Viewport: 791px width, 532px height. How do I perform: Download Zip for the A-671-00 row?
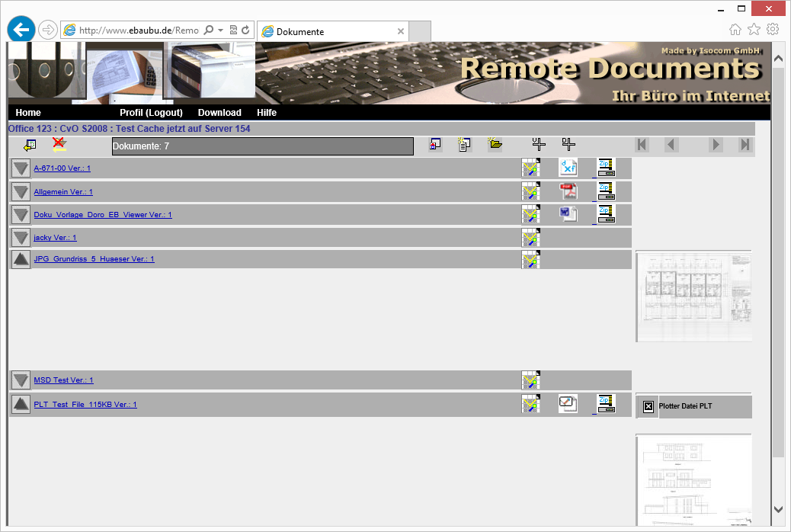[x=606, y=168]
